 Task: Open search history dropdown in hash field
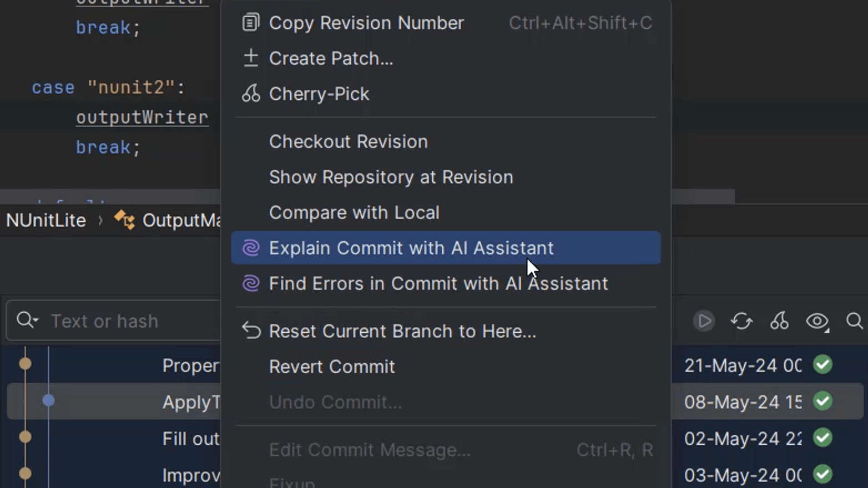[x=27, y=320]
